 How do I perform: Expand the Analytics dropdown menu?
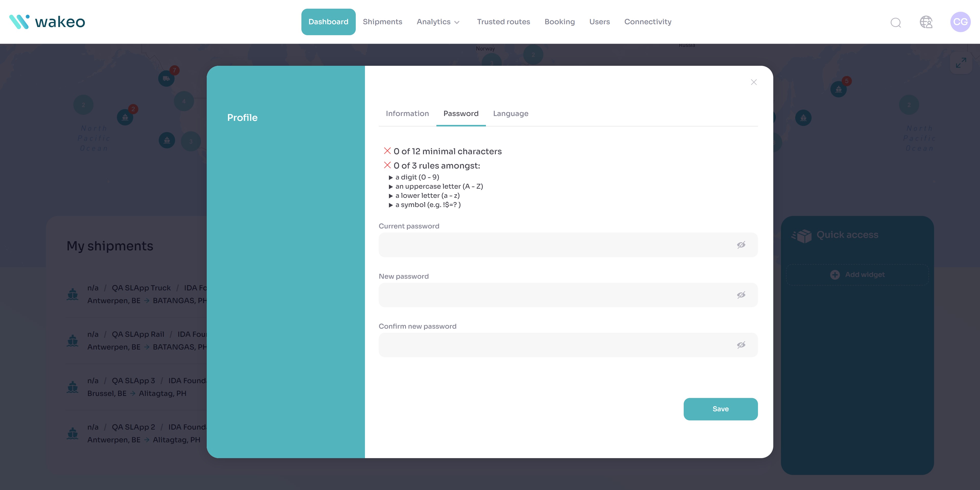coord(438,22)
